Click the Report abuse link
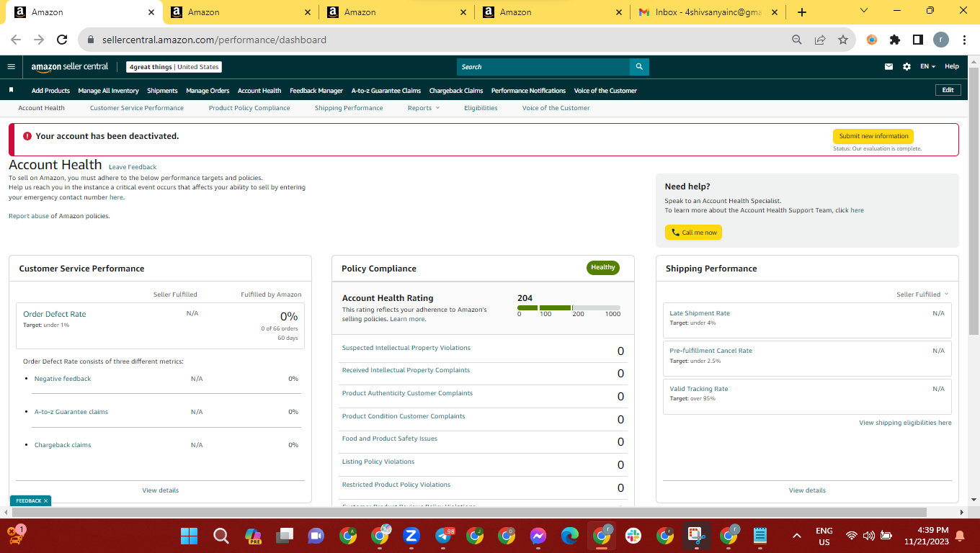This screenshot has height=553, width=980. click(x=29, y=216)
